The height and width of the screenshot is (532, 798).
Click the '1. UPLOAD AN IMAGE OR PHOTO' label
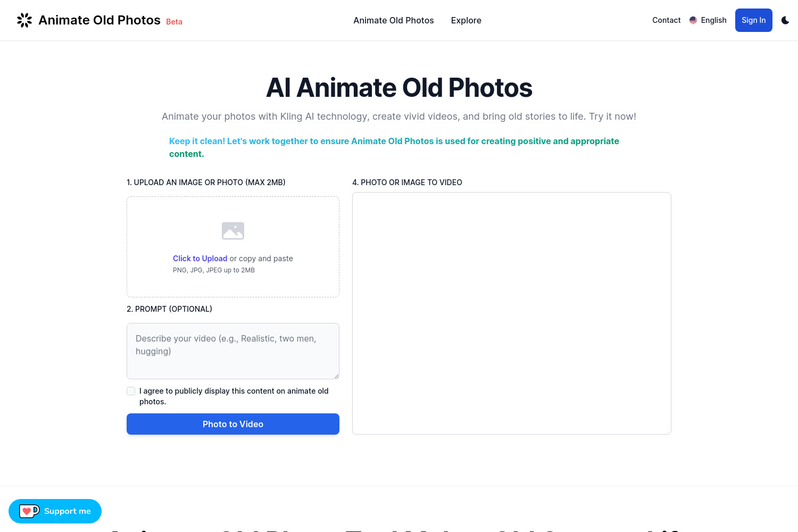[x=206, y=182]
